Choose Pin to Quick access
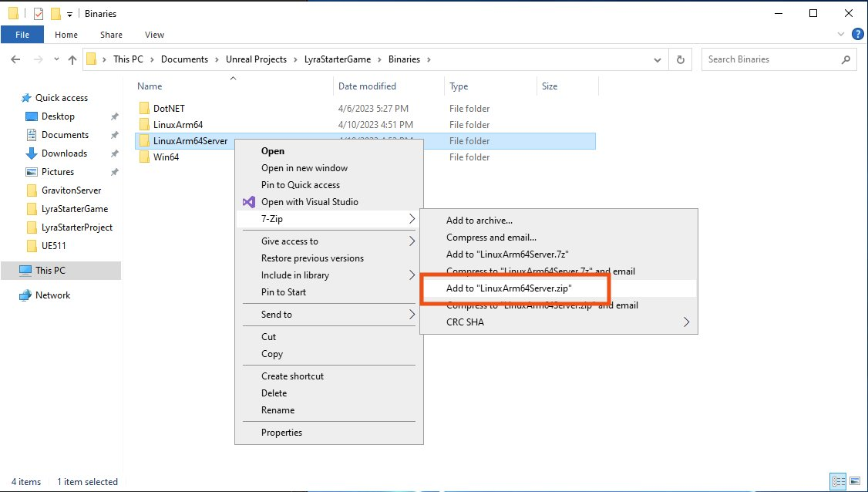 (x=301, y=185)
